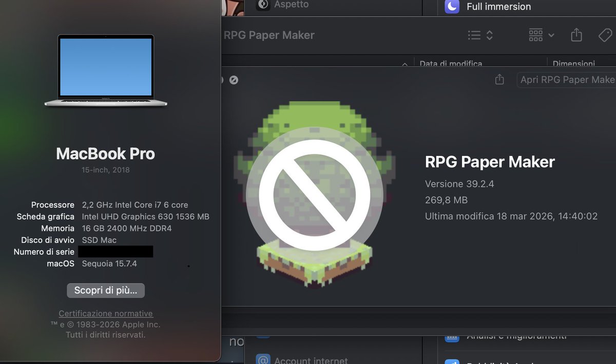The image size is (616, 364).
Task: Click the Tutti i diritti riservati text
Action: point(106,335)
